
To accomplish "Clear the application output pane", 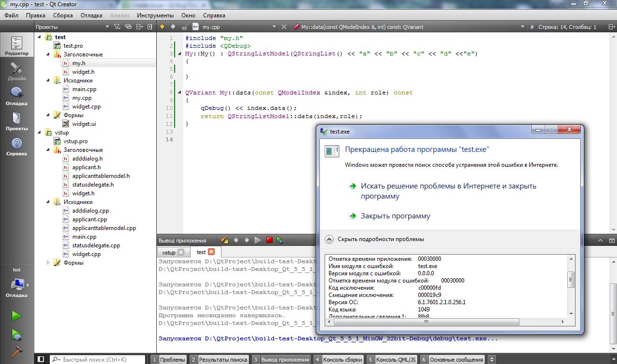I will (225, 240).
